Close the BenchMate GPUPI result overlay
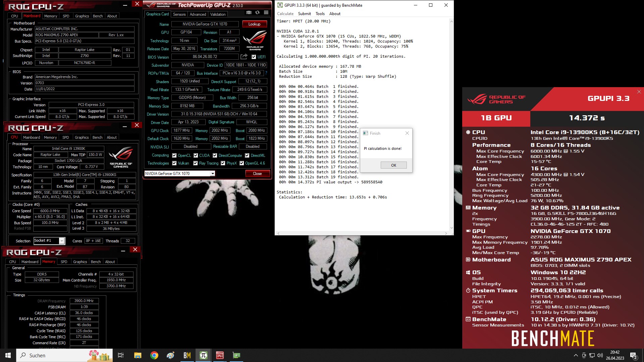 click(639, 92)
